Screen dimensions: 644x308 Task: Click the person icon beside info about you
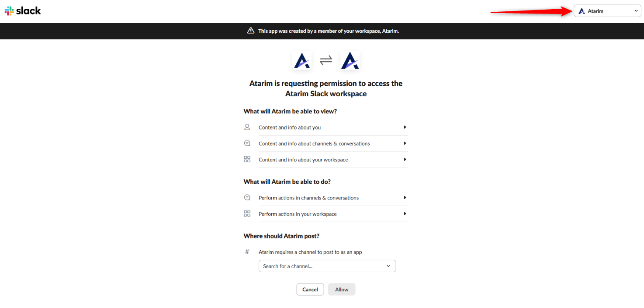pos(247,127)
